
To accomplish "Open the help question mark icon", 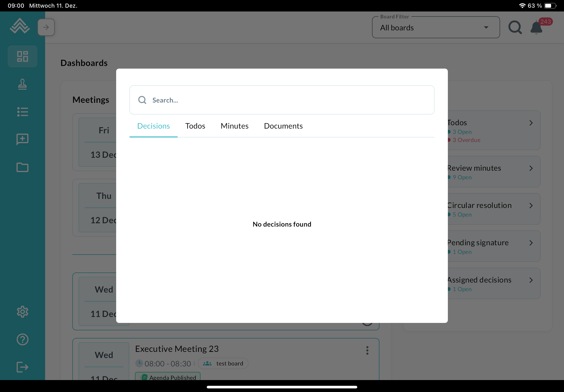I will (x=22, y=339).
